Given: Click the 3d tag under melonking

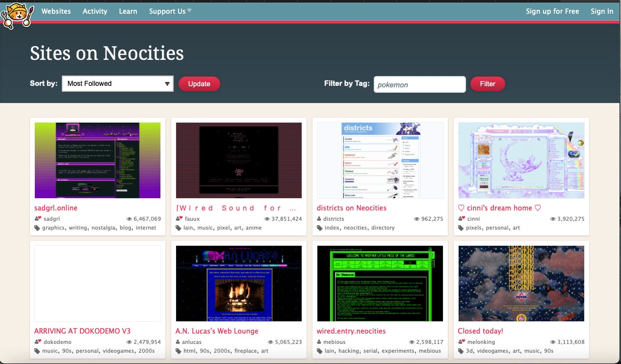Looking at the screenshot, I should (x=470, y=351).
